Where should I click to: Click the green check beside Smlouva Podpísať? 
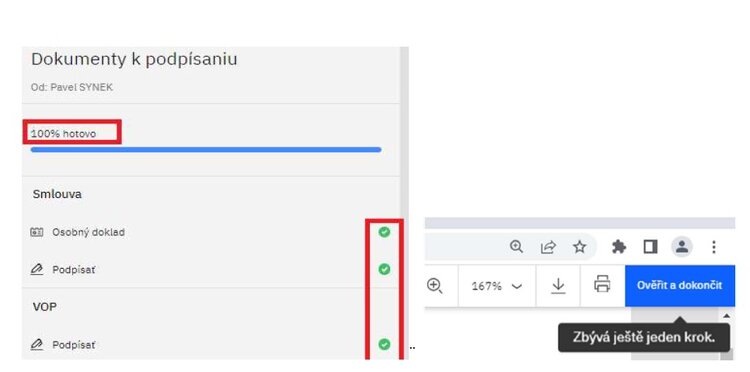pyautogui.click(x=384, y=269)
